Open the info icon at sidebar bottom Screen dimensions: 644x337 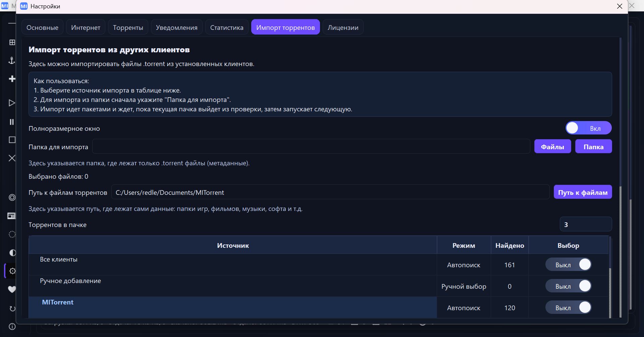tap(12, 327)
